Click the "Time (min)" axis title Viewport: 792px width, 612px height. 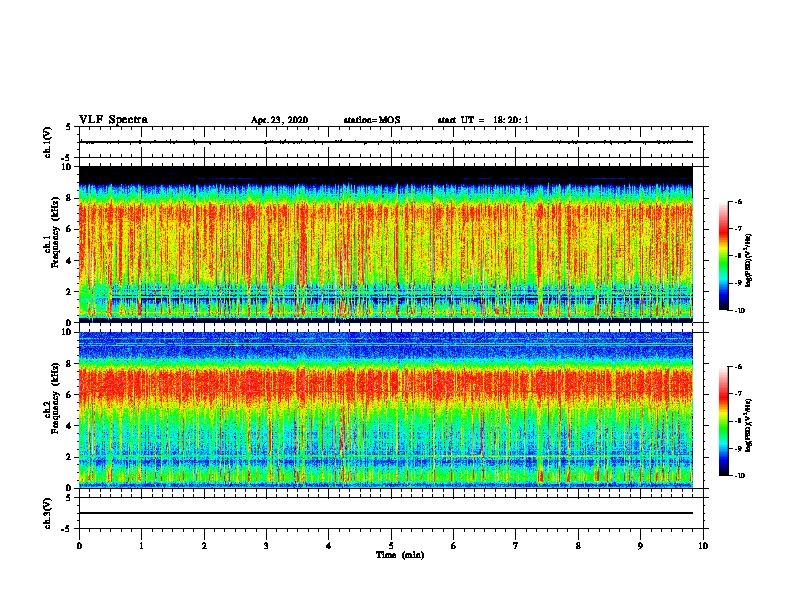tap(400, 555)
